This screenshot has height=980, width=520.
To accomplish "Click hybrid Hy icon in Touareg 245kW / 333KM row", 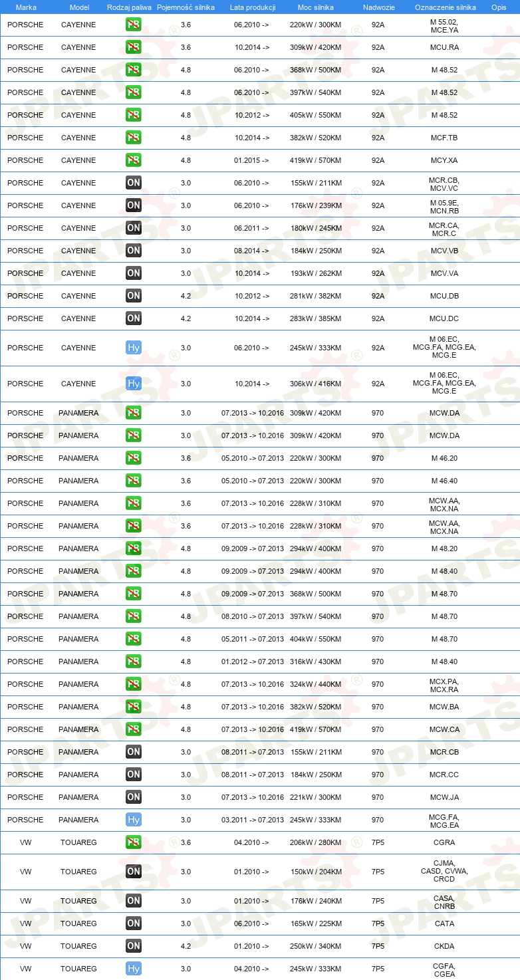I will click(134, 969).
